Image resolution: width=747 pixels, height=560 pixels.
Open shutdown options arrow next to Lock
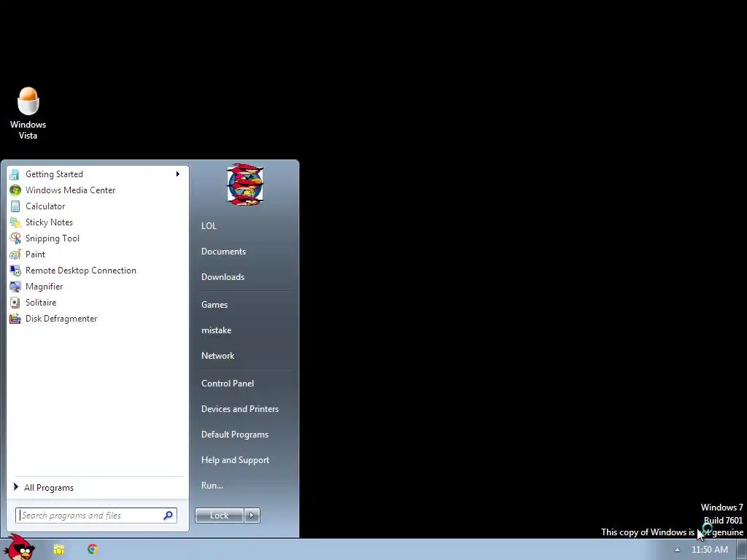point(252,516)
